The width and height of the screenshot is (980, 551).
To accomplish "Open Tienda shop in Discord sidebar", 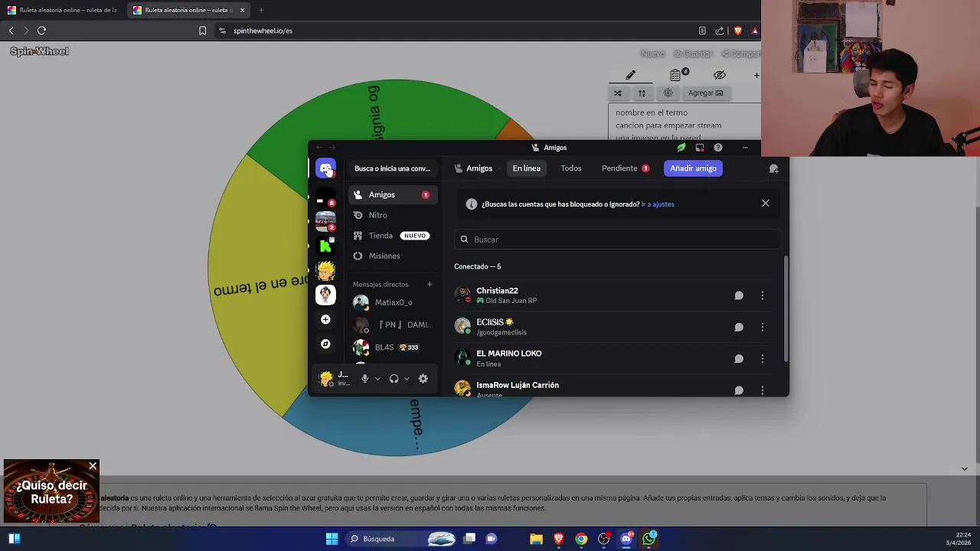I will point(393,236).
